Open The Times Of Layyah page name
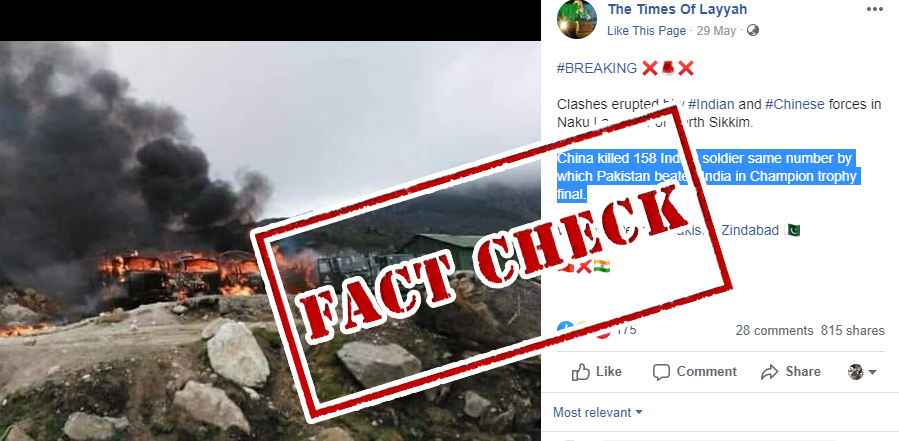 677,9
